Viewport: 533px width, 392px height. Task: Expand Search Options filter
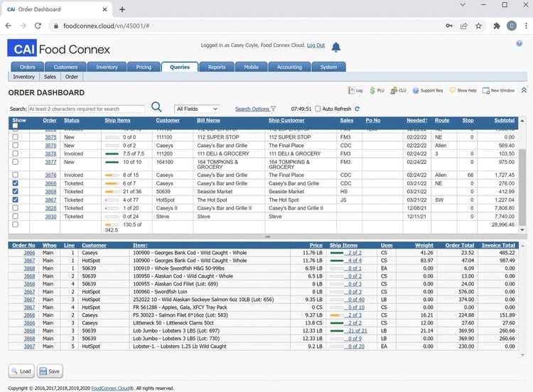point(255,109)
